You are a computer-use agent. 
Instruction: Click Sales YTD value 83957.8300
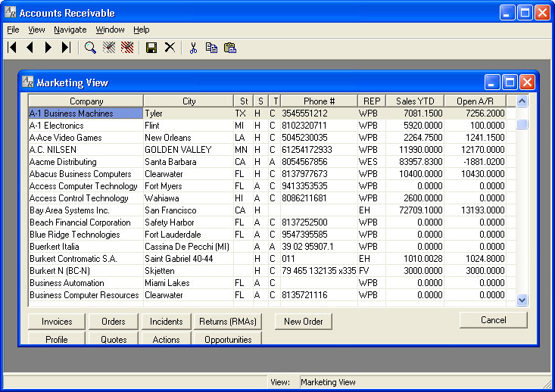click(x=415, y=162)
